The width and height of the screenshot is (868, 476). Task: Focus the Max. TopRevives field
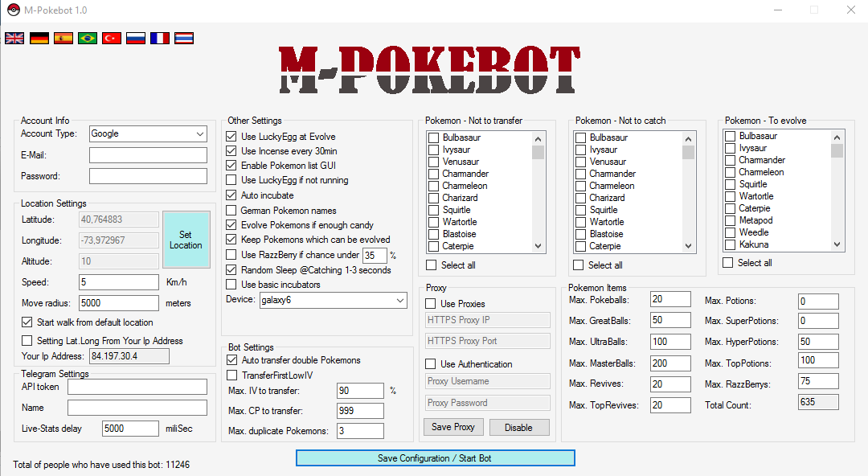tap(670, 405)
